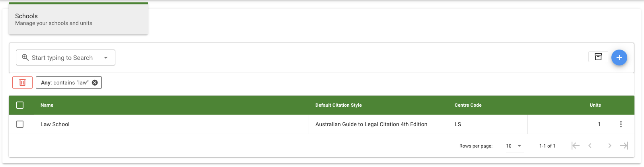Click next page chevron

tap(609, 146)
